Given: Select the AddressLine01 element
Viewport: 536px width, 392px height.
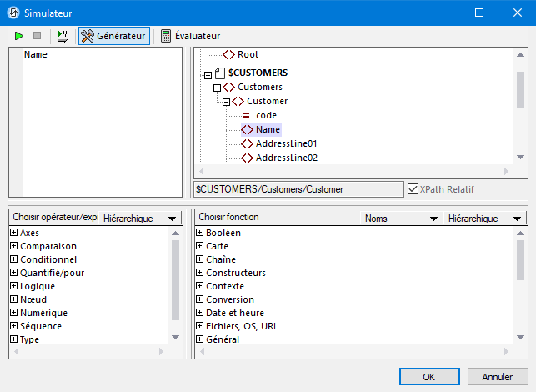Looking at the screenshot, I should pos(286,143).
